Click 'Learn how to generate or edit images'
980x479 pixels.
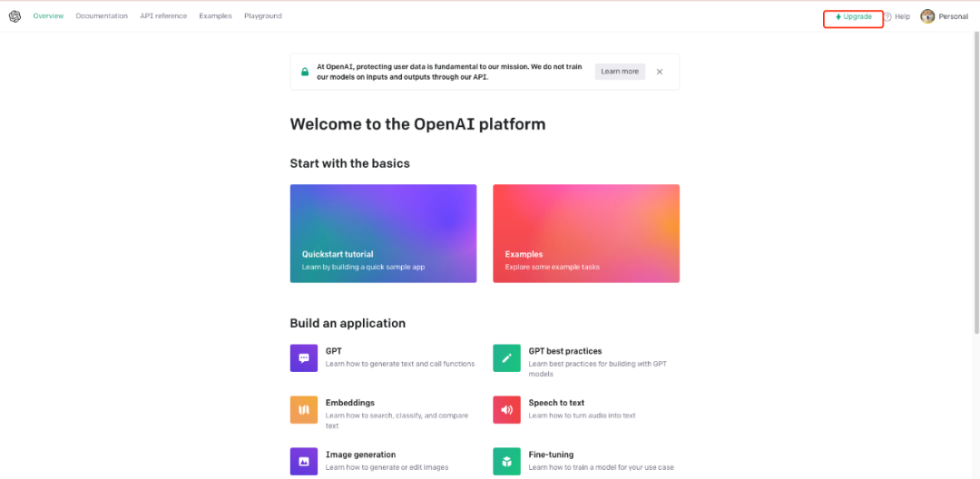coord(387,467)
